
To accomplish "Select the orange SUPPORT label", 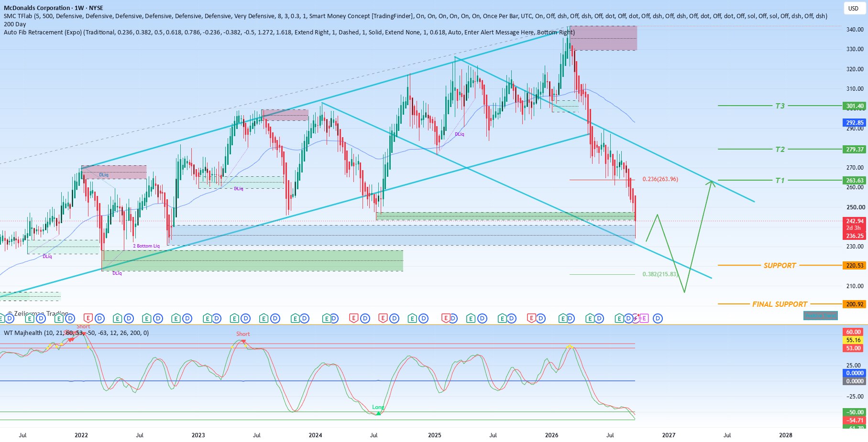I will (x=780, y=265).
